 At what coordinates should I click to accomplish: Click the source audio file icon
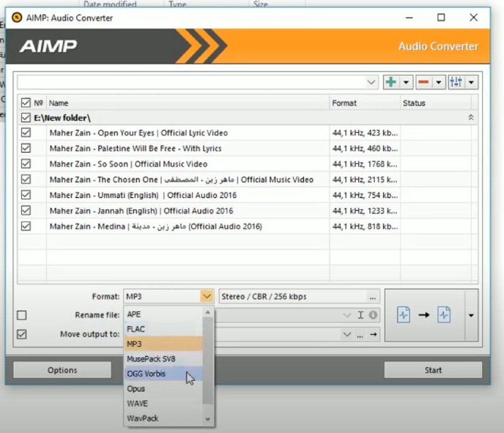point(404,315)
